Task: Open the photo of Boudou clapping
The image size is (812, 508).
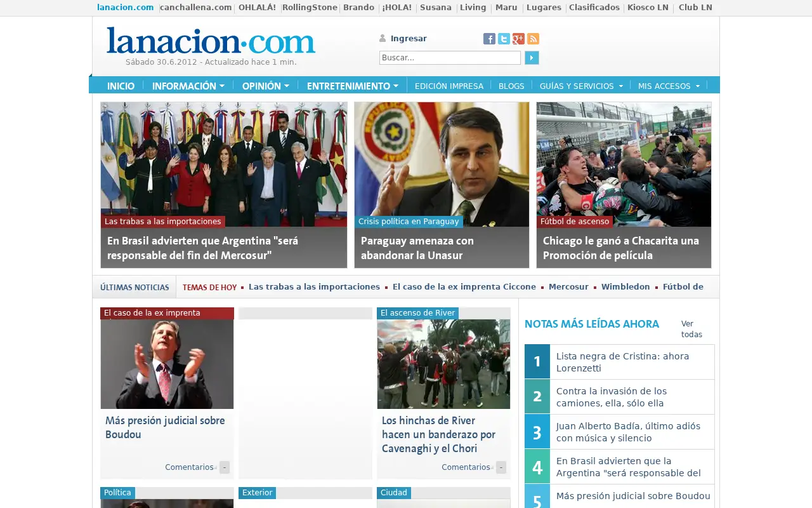Action: [x=167, y=364]
